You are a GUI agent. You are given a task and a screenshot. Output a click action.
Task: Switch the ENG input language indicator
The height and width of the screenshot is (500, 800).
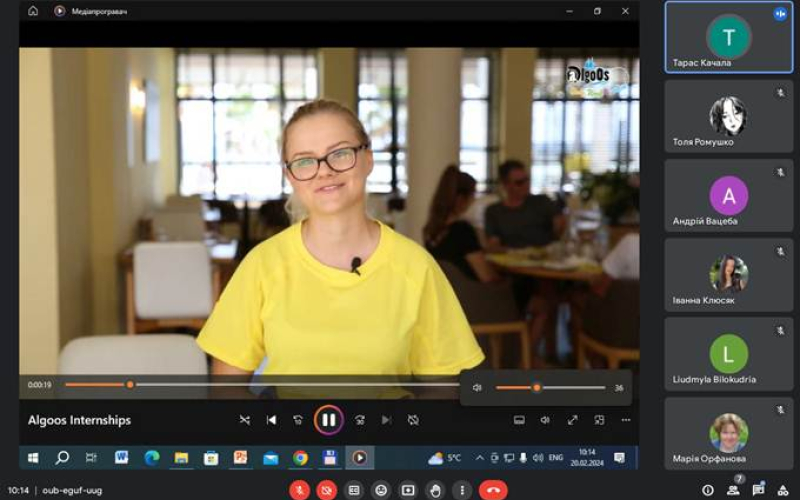pyautogui.click(x=556, y=458)
